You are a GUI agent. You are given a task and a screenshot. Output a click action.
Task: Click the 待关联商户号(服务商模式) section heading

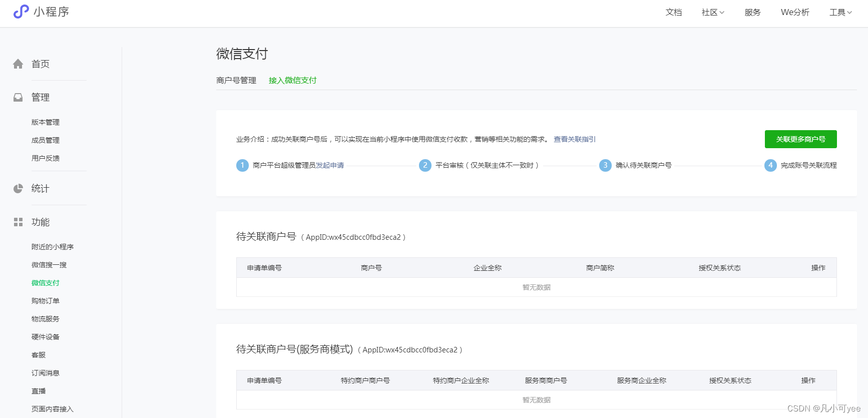(295, 349)
